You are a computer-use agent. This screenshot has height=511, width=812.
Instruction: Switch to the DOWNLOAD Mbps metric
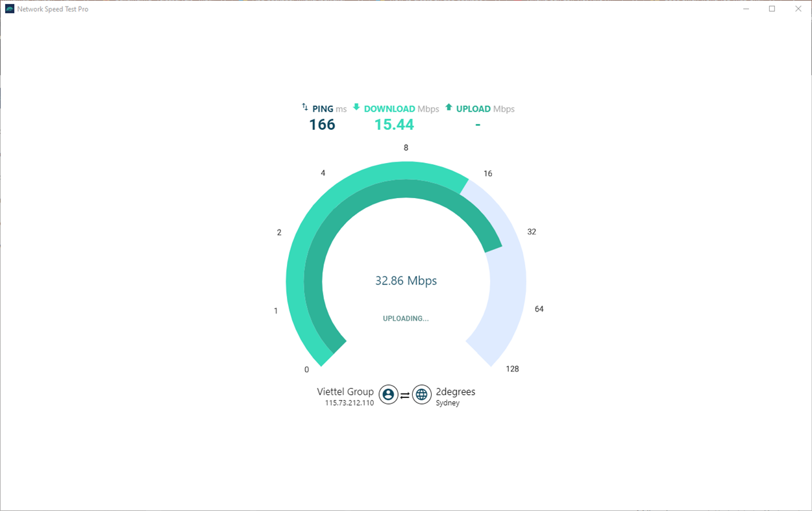click(400, 108)
